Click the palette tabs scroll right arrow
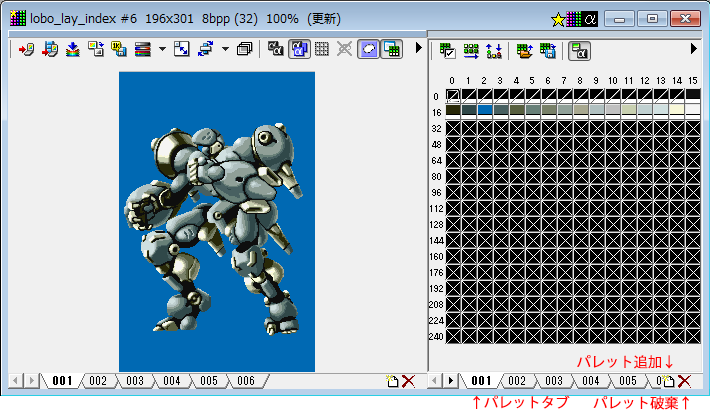 (450, 381)
